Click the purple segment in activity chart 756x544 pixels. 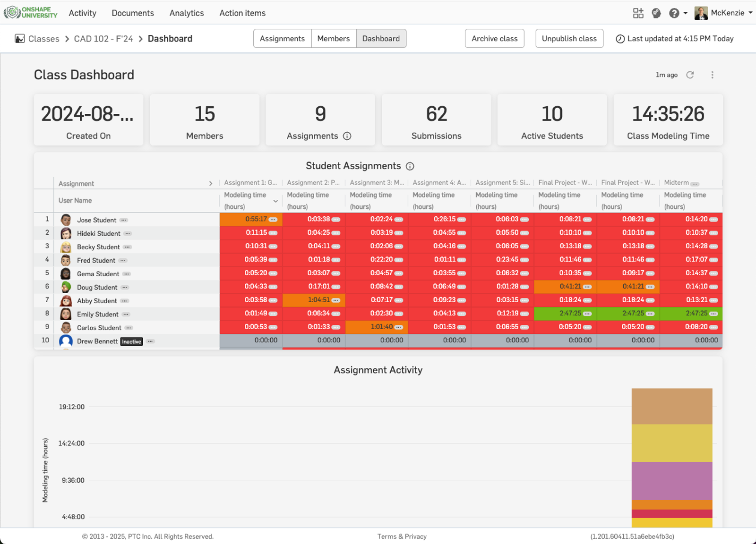point(671,480)
